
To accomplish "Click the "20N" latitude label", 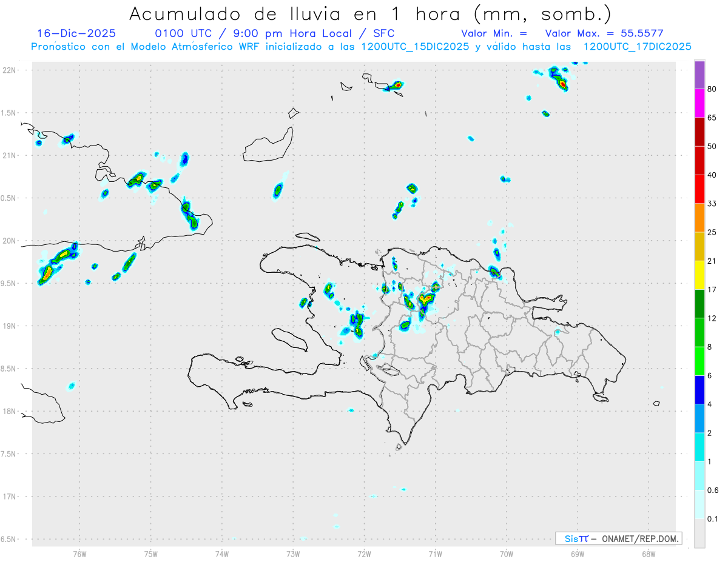I will pos(10,241).
